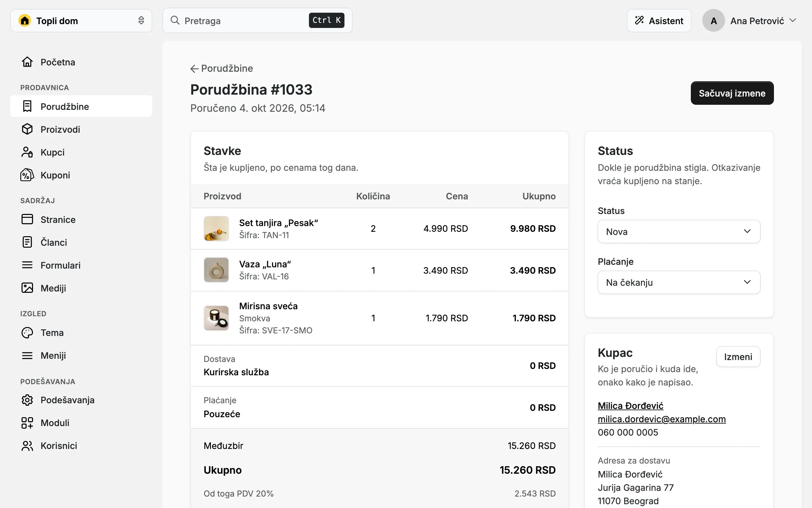The width and height of the screenshot is (812, 508).
Task: Click the milica.dordevic@example.com email link
Action: click(662, 419)
